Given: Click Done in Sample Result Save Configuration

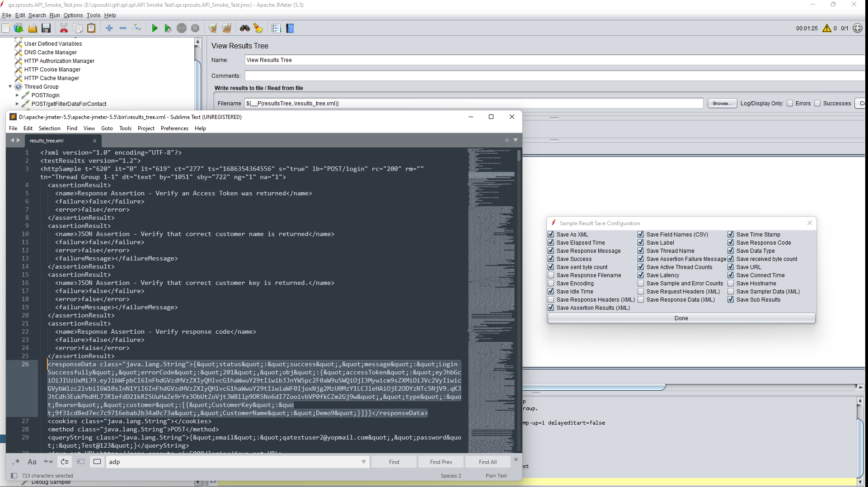Looking at the screenshot, I should pyautogui.click(x=680, y=318).
